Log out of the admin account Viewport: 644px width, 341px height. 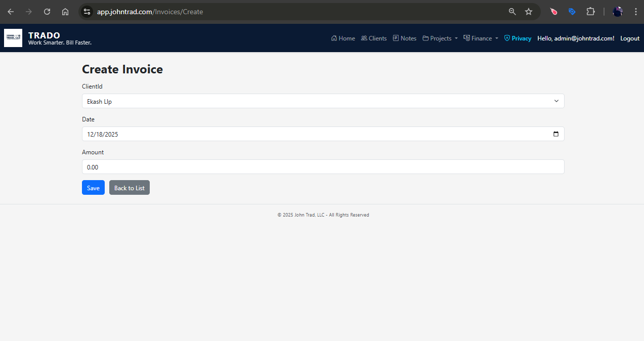click(629, 38)
